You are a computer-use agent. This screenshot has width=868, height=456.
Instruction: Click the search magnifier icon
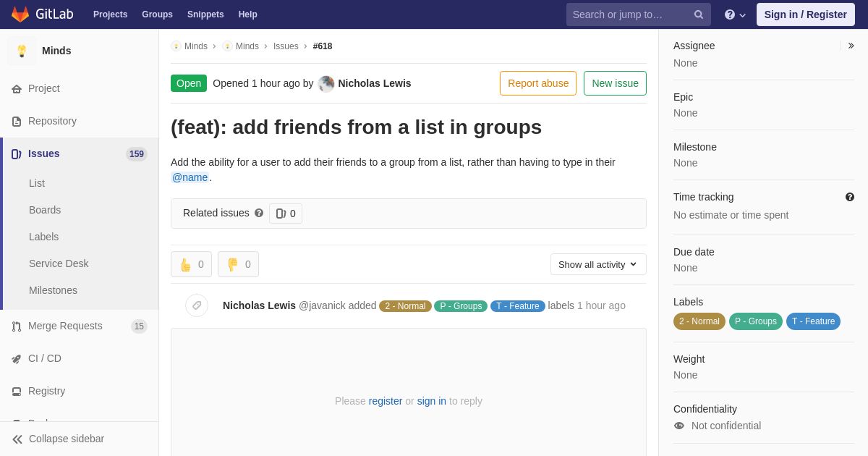pos(699,14)
